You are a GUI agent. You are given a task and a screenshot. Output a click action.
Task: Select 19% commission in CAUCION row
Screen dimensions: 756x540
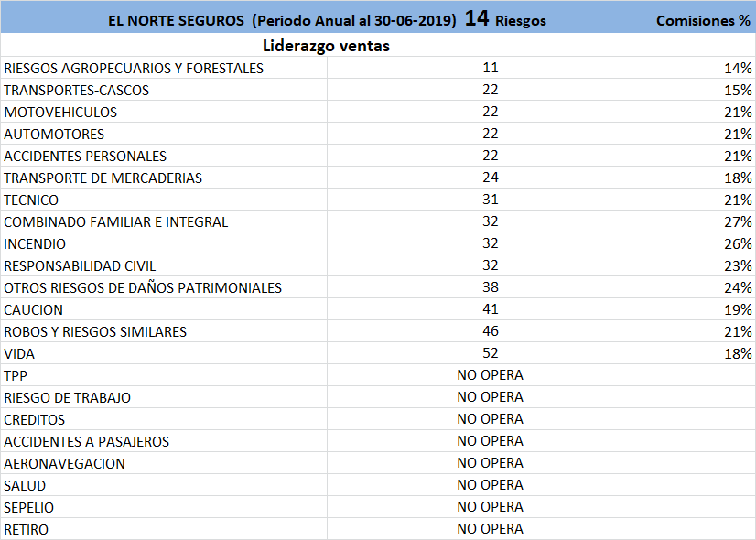738,310
